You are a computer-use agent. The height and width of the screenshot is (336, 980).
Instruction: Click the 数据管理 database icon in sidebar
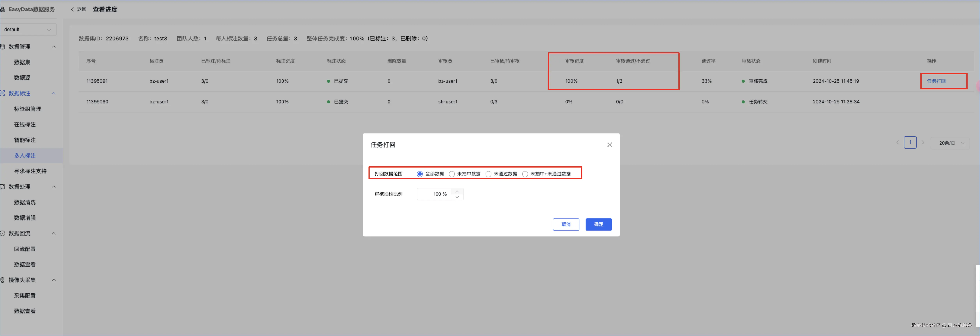(x=3, y=47)
